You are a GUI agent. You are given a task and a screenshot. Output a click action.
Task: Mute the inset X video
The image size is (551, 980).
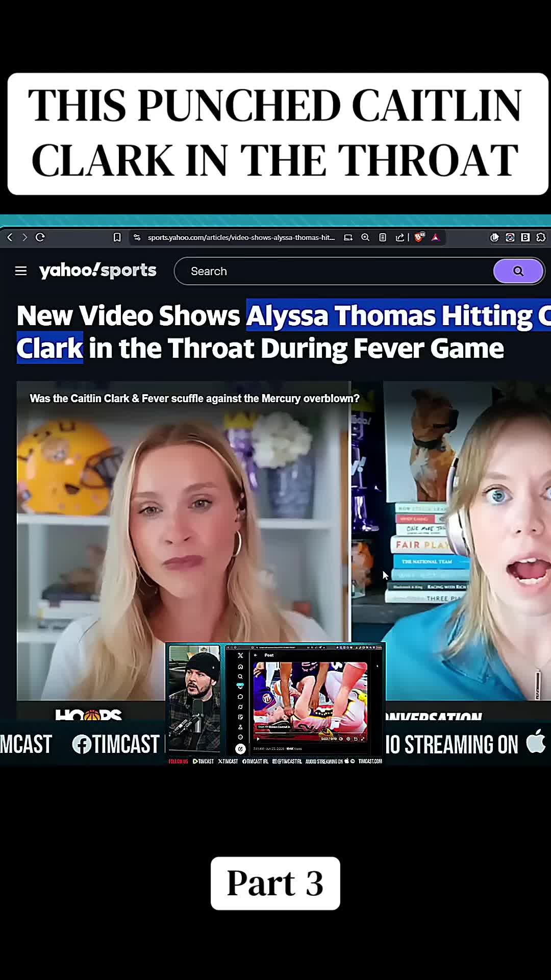(341, 739)
